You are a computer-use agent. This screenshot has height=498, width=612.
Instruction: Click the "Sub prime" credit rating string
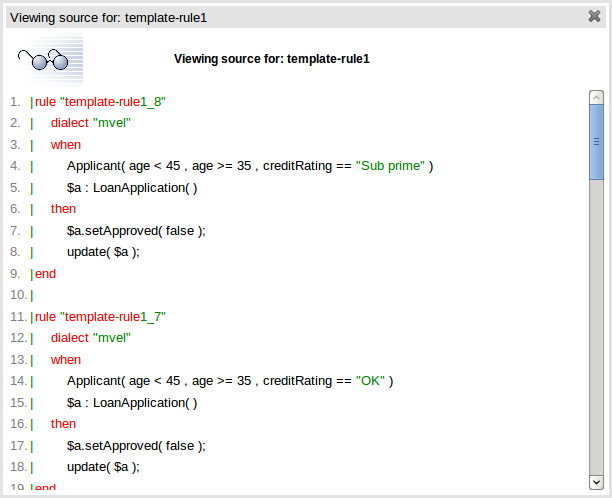point(390,166)
